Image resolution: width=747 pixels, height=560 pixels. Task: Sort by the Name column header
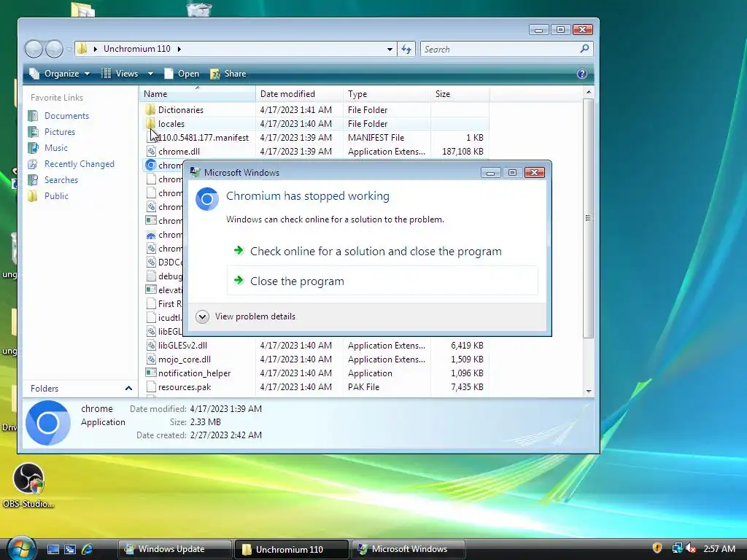coord(197,94)
